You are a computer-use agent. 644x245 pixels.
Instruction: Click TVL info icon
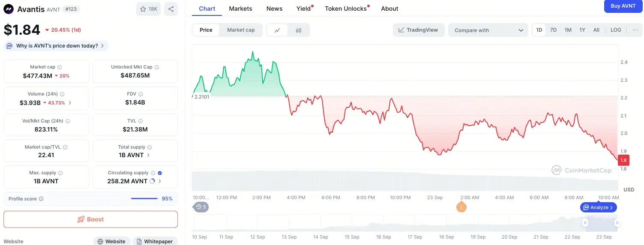141,121
